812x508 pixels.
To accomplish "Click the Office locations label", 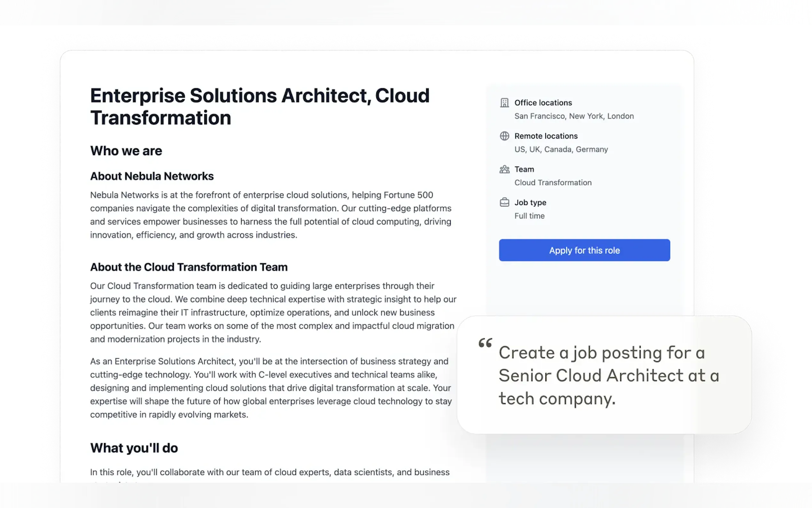I will click(543, 102).
